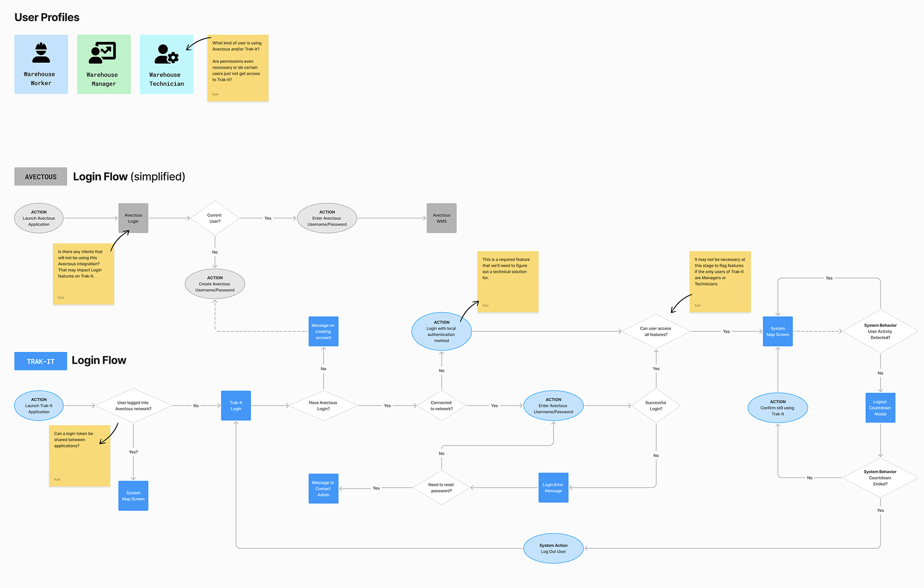Select the Current User? decision diamond
This screenshot has height=588, width=924.
coord(215,218)
